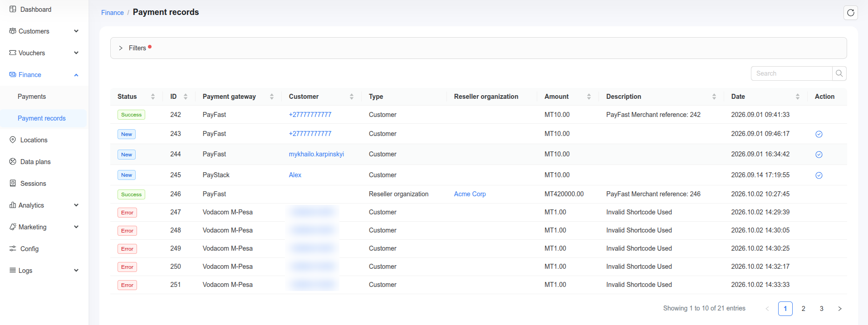Click the Analytics bar chart icon
868x325 pixels.
(x=13, y=205)
